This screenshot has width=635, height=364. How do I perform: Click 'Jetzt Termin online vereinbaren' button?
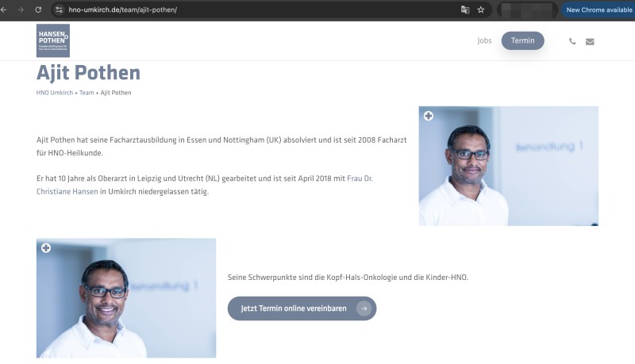coord(302,308)
